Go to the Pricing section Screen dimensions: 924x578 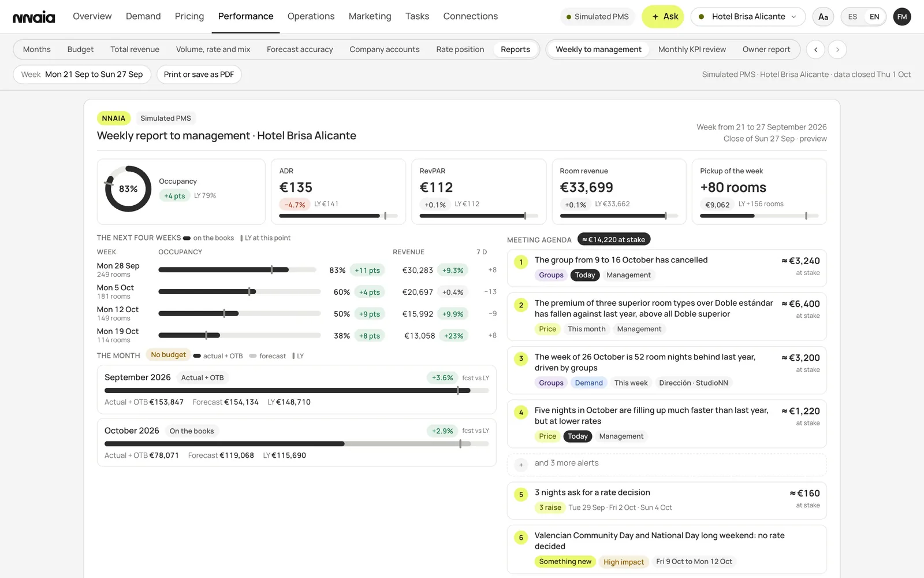[x=189, y=16]
